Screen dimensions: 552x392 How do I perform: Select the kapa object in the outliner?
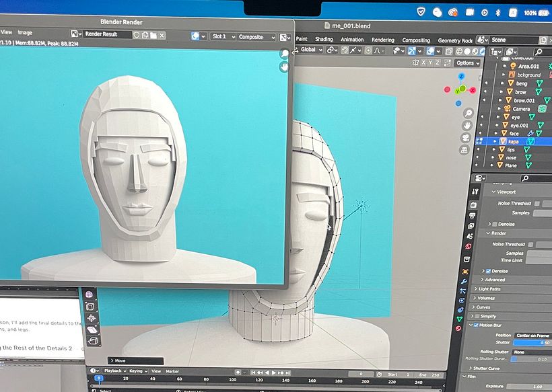point(514,141)
